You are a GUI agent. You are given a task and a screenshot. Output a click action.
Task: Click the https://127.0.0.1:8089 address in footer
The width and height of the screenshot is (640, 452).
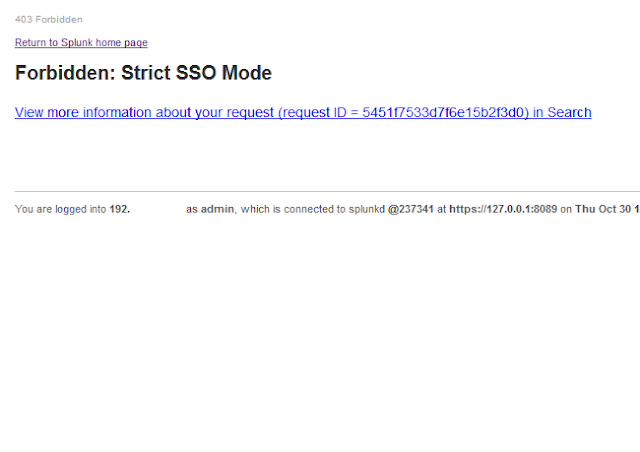(x=503, y=209)
